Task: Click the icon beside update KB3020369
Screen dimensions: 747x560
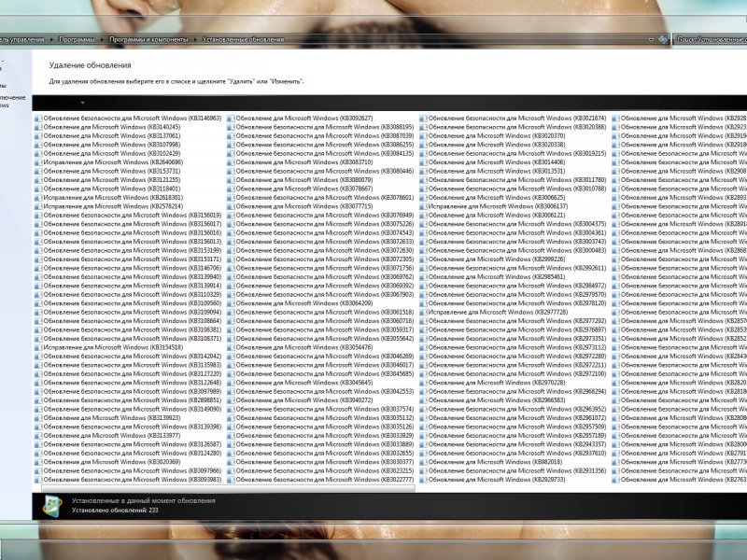Action: click(38, 462)
